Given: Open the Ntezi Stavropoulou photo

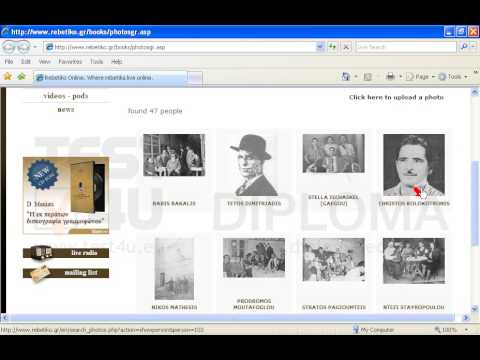Looking at the screenshot, I should pyautogui.click(x=414, y=261).
